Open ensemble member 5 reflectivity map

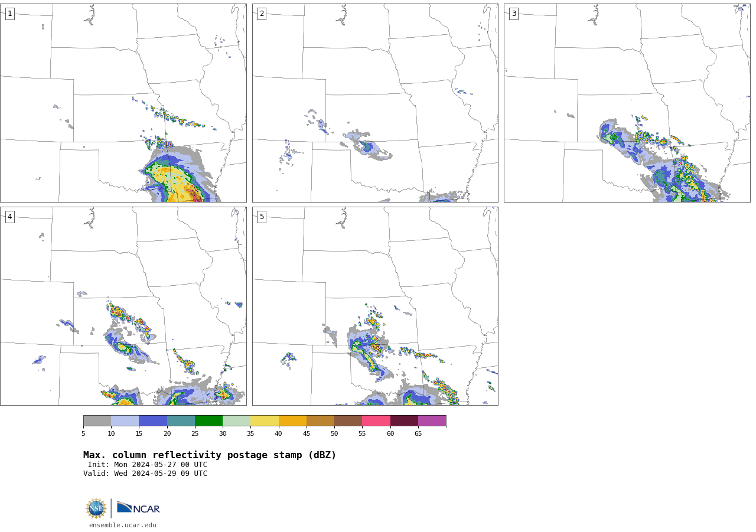point(375,306)
